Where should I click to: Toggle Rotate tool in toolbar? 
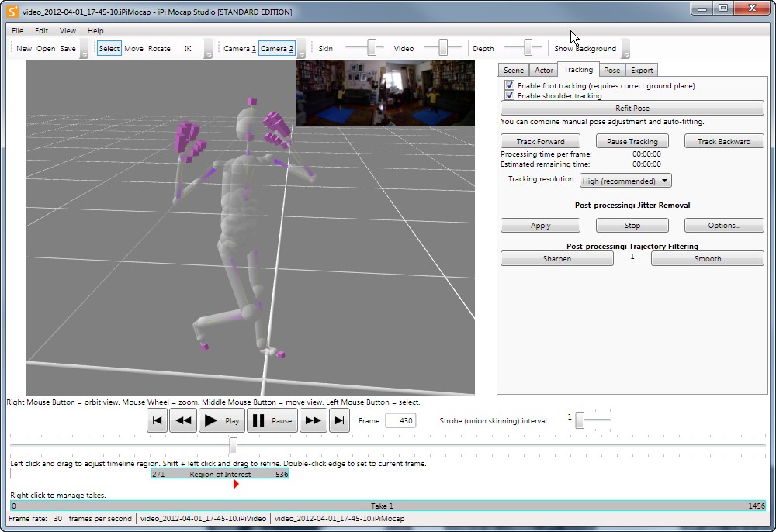click(159, 48)
